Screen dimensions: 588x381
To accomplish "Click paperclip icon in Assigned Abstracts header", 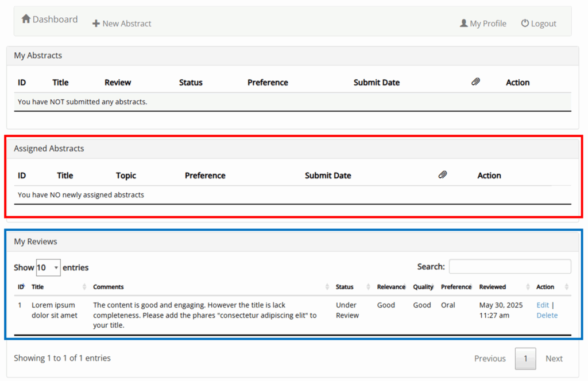I will [x=442, y=175].
